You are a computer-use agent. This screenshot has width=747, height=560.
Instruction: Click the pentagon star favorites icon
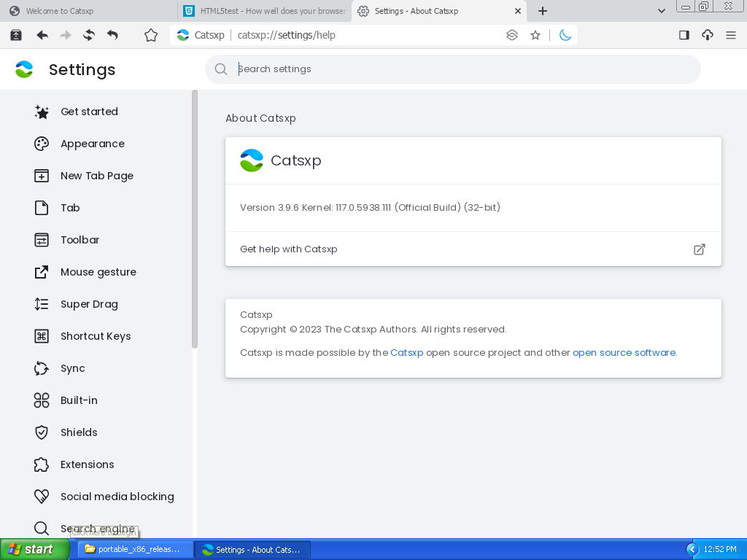pos(151,35)
